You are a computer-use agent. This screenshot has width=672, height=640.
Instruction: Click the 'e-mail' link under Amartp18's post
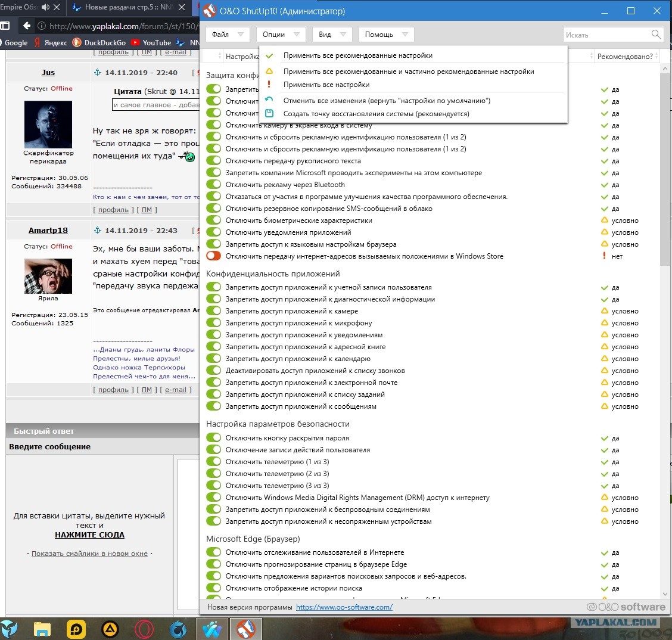pos(175,390)
